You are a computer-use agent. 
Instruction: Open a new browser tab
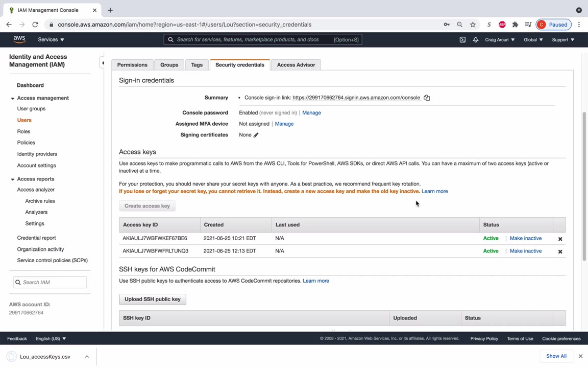coord(110,10)
